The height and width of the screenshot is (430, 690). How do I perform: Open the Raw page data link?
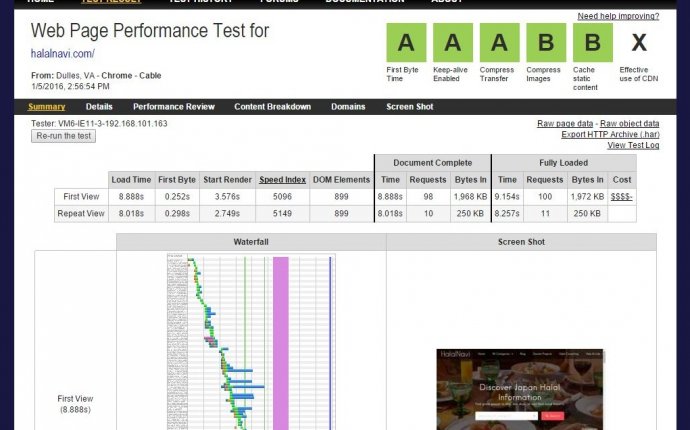point(565,124)
